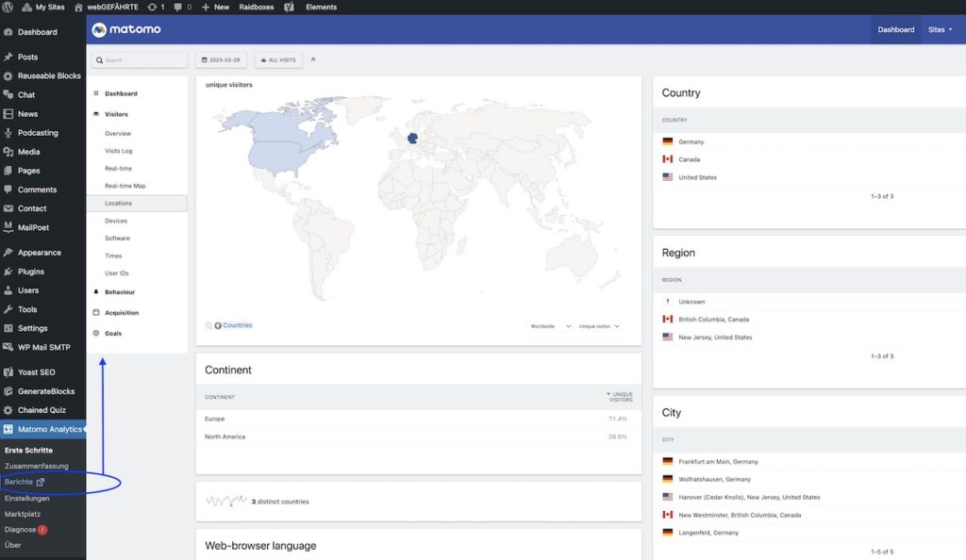
Task: Open Raidboxes admin bar menu
Action: [x=257, y=8]
